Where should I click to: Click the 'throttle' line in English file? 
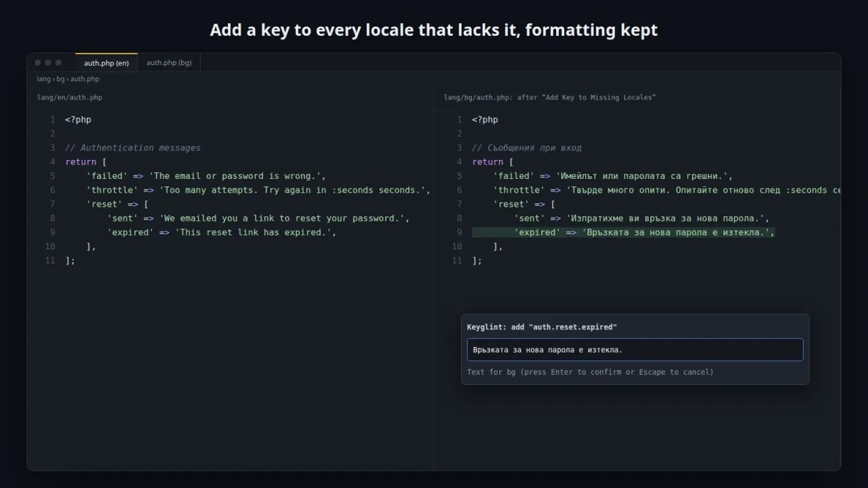tap(258, 190)
